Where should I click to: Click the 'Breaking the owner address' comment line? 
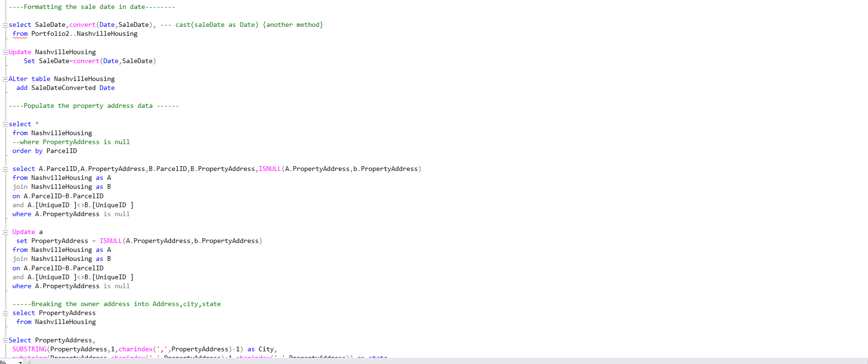(116, 304)
